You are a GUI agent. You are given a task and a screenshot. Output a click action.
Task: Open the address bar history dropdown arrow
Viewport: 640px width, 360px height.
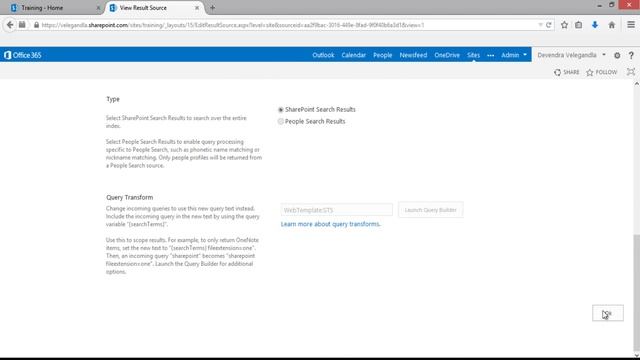(x=540, y=25)
